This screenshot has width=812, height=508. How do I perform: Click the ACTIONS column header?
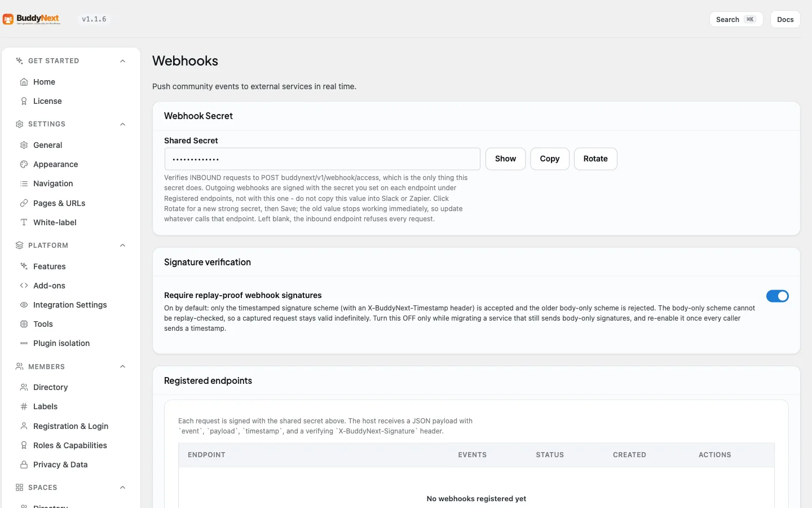[x=714, y=455]
